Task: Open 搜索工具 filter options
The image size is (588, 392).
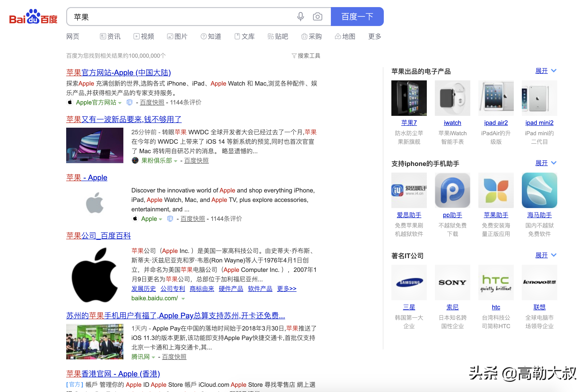Action: pyautogui.click(x=306, y=56)
